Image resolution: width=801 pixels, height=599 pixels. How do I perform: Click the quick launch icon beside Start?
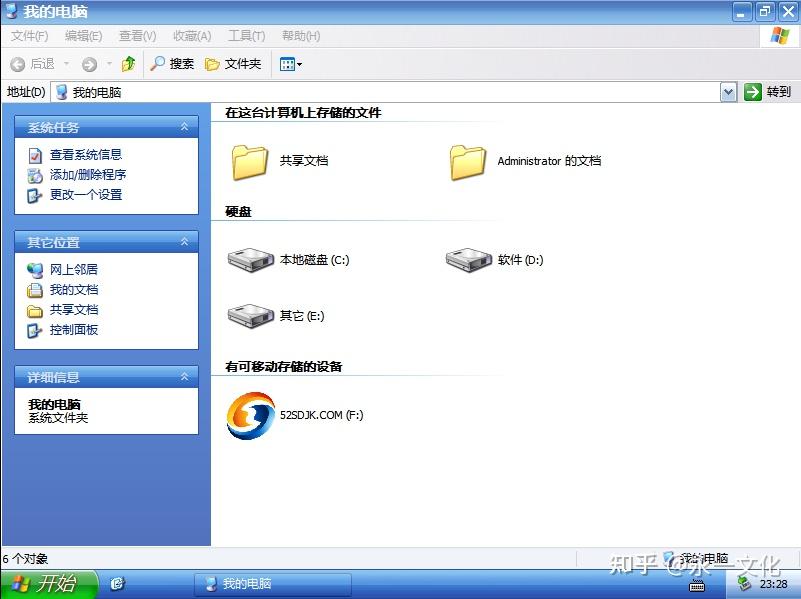117,583
